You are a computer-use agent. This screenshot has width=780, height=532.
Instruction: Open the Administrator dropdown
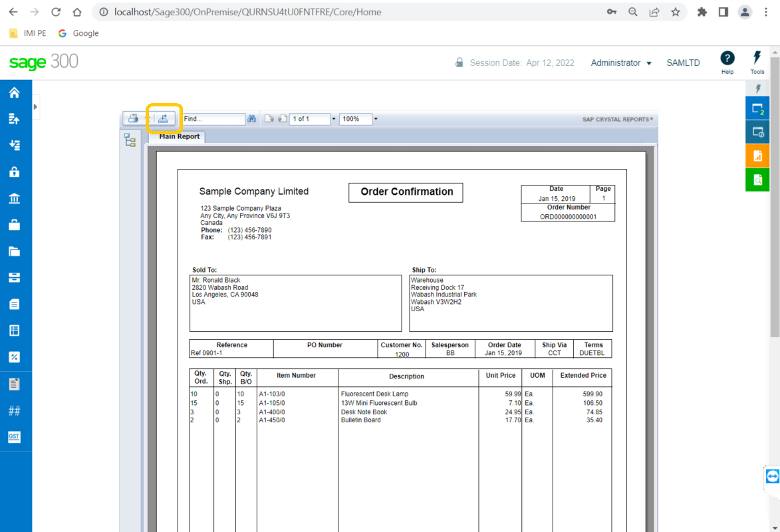[619, 62]
